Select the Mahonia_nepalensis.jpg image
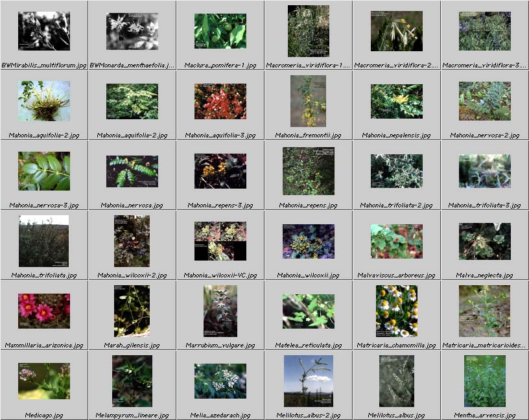 [x=396, y=101]
